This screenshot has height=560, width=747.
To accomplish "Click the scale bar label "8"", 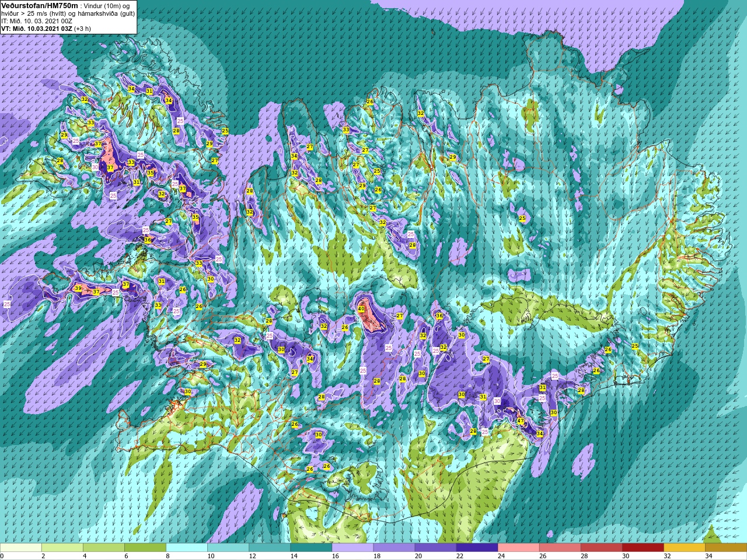I will pyautogui.click(x=167, y=556).
